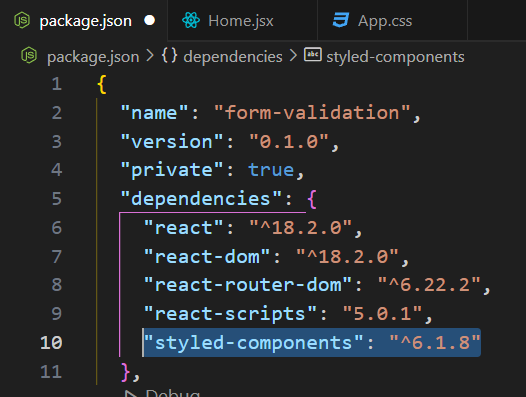Click line number 5 in the gutter

pyautogui.click(x=57, y=199)
